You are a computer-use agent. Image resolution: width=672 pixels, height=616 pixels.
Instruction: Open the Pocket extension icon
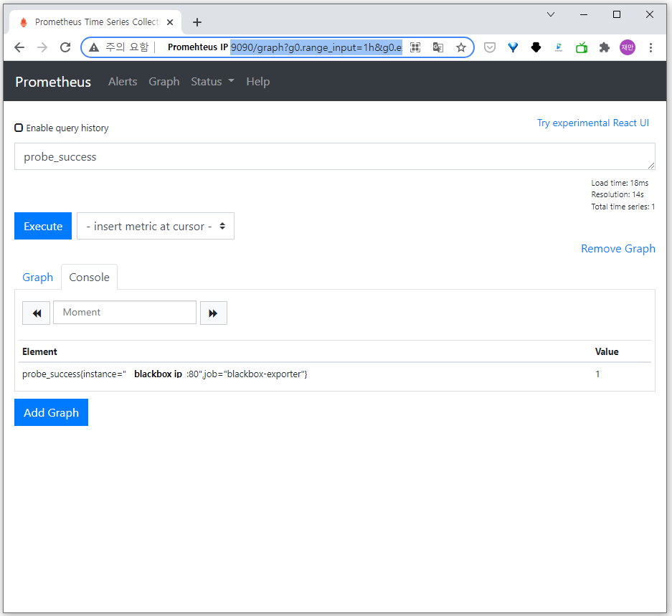[x=489, y=47]
